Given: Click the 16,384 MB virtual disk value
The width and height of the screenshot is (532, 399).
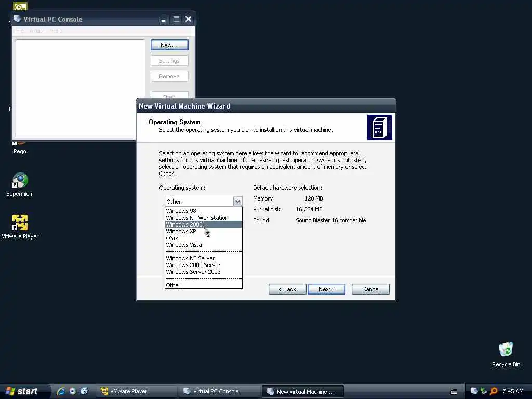Looking at the screenshot, I should tap(309, 209).
